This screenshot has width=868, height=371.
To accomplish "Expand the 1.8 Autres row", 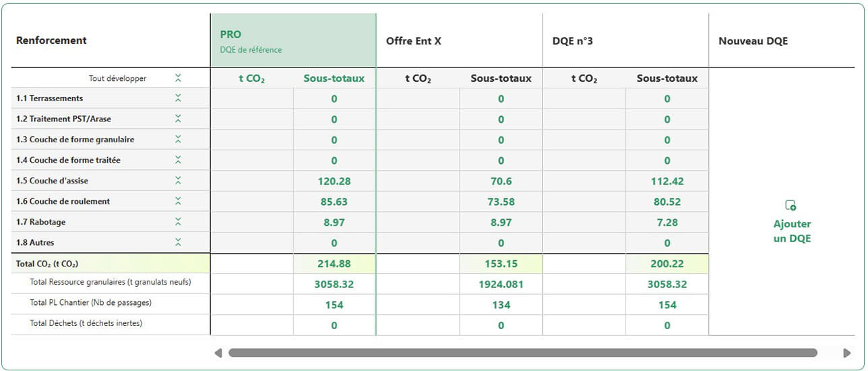I will click(178, 242).
